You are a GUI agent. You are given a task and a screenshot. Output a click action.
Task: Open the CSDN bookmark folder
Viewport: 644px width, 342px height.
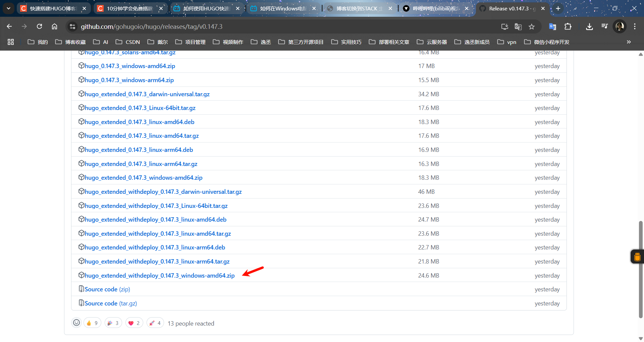pos(128,42)
